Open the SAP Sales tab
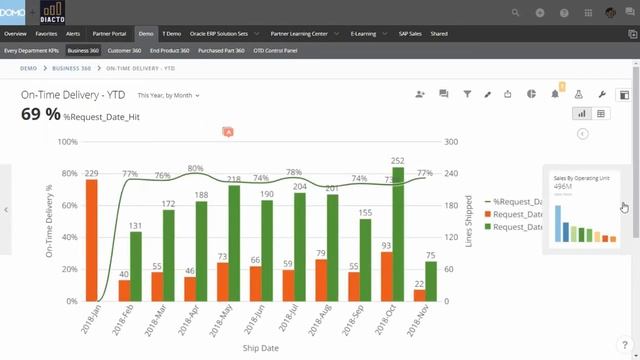This screenshot has height=360, width=640. 410,34
